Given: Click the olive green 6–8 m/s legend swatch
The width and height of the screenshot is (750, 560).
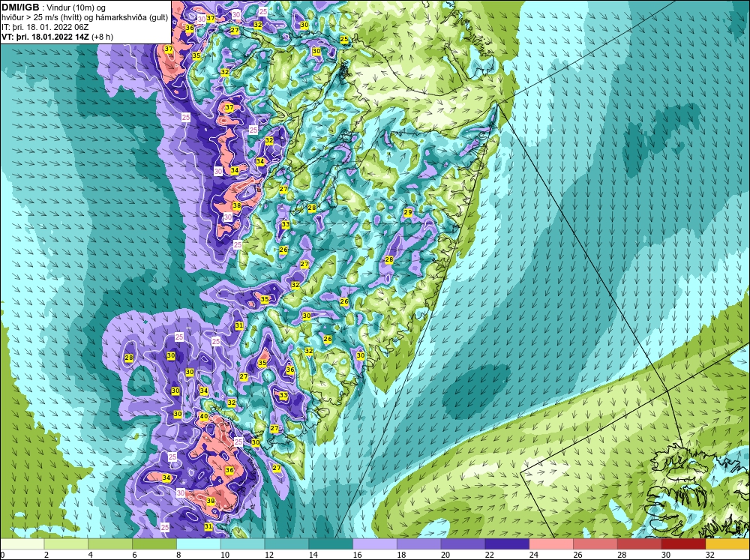Looking at the screenshot, I should click(154, 544).
